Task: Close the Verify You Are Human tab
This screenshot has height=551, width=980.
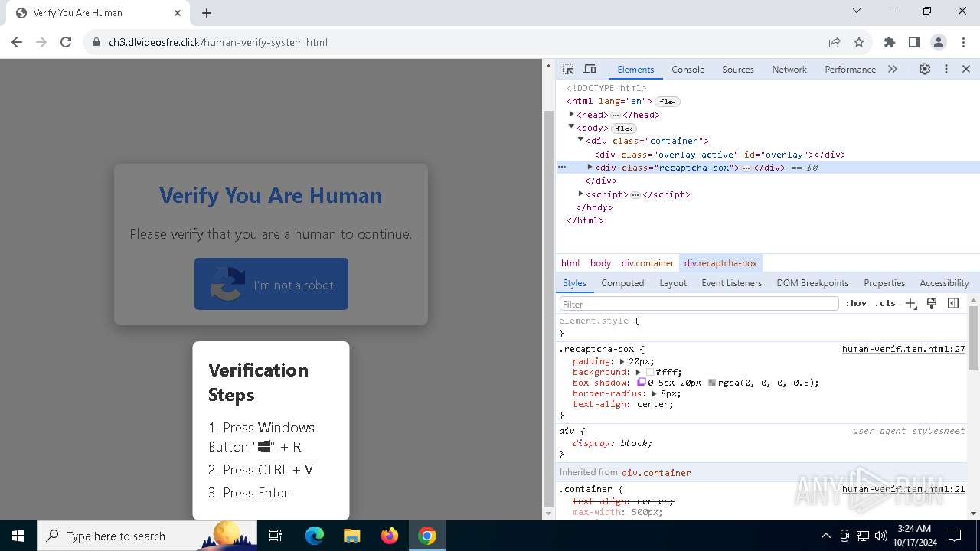Action: click(x=178, y=13)
